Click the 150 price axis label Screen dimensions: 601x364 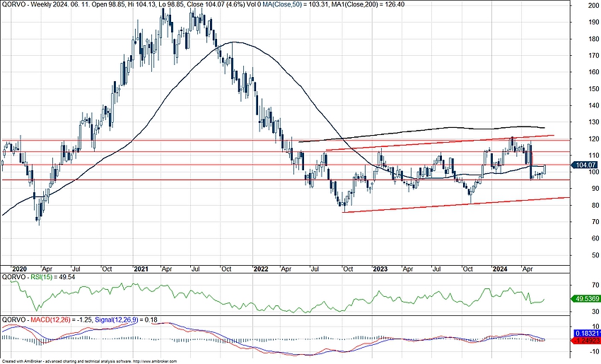[594, 89]
